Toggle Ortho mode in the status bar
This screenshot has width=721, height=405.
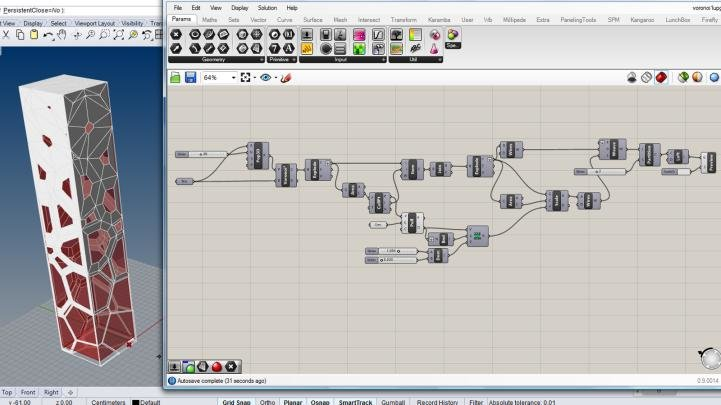268,401
